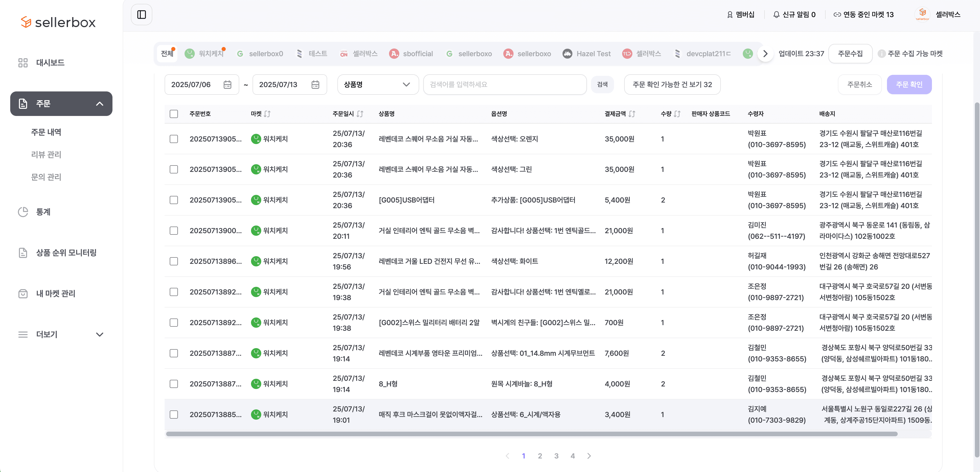
Task: Focus the 검색어를 입력하세요 search field
Action: click(505, 84)
